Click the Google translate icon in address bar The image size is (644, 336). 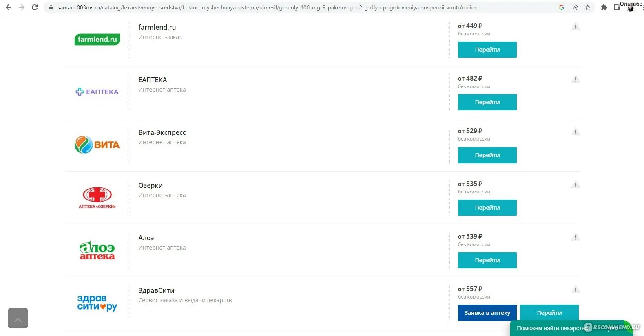[x=562, y=7]
